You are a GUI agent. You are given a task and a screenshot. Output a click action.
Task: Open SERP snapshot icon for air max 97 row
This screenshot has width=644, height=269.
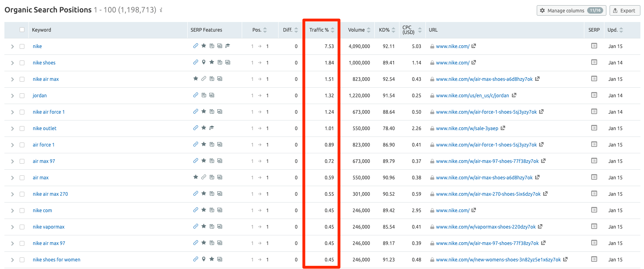coord(594,161)
